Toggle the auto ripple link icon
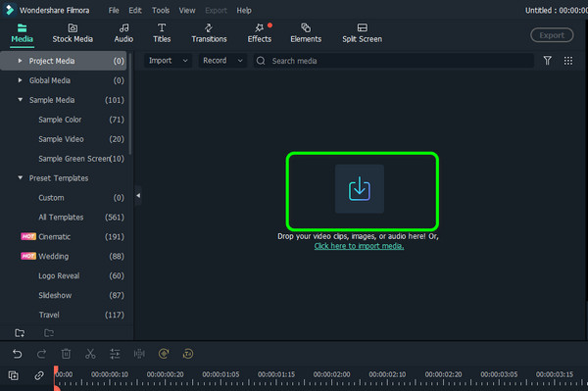 point(39,375)
